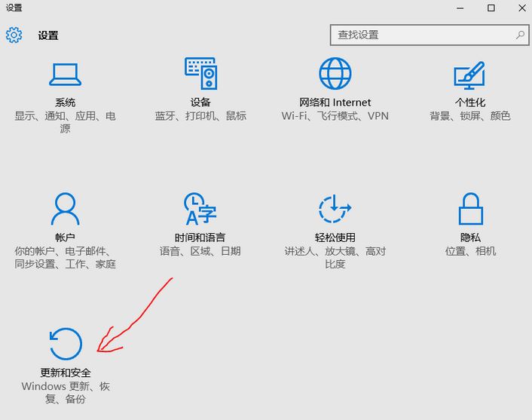This screenshot has width=532, height=420.
Task: Open the 更新和安全 circular arrow icon
Action: pos(65,344)
